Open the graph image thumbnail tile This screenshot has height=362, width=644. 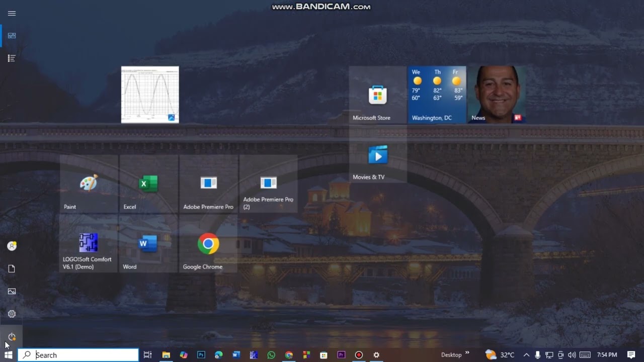(150, 95)
